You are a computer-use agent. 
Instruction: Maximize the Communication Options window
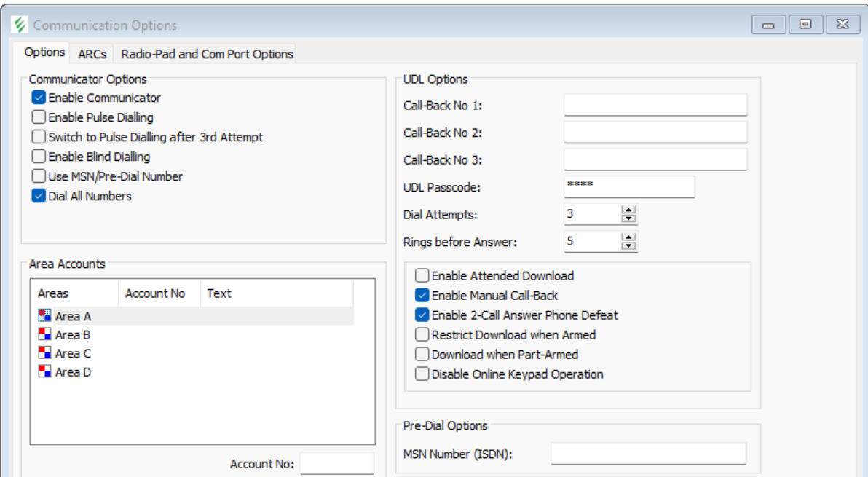click(x=805, y=25)
